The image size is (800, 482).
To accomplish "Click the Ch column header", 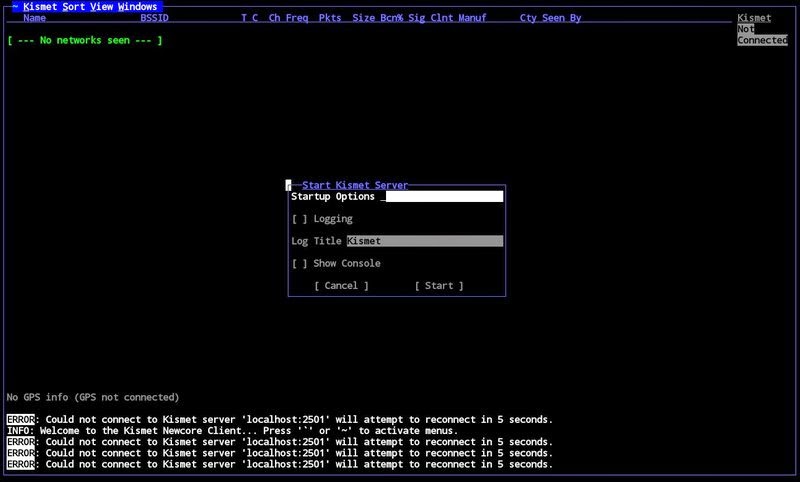I will [274, 18].
